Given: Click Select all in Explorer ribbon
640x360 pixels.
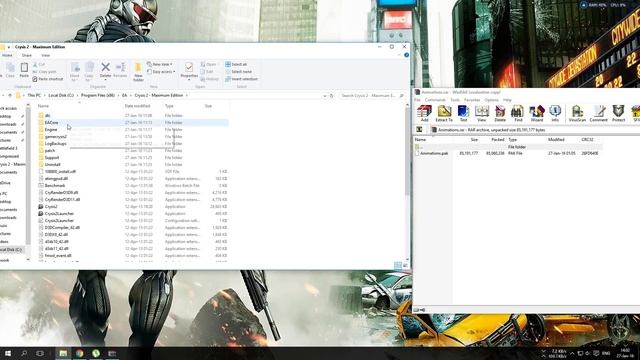Looking at the screenshot, I should (236, 64).
